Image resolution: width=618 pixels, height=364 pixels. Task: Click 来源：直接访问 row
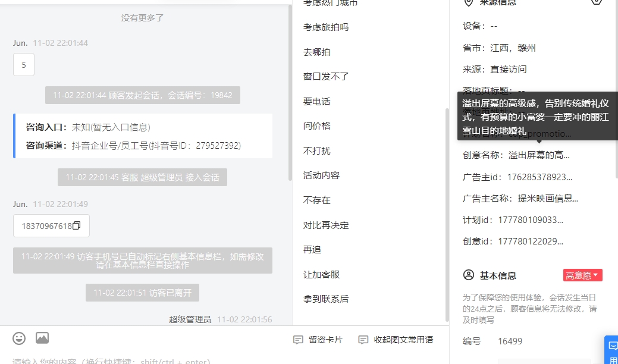pyautogui.click(x=494, y=70)
